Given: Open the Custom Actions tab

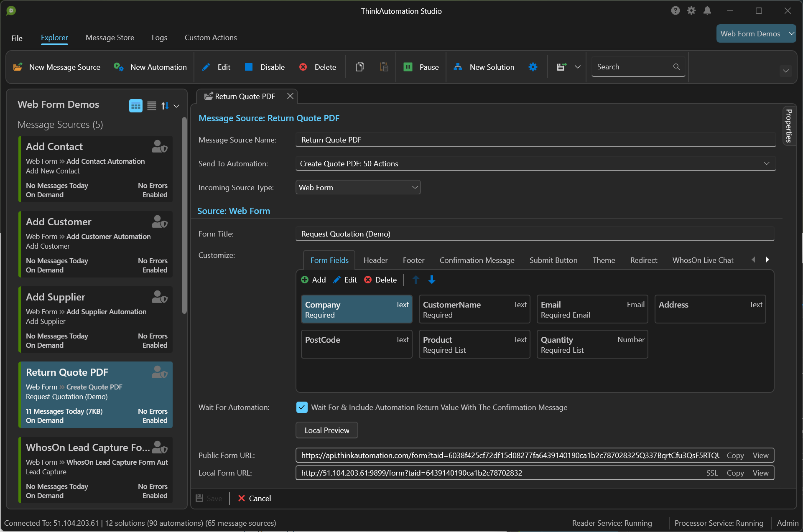Looking at the screenshot, I should [211, 38].
